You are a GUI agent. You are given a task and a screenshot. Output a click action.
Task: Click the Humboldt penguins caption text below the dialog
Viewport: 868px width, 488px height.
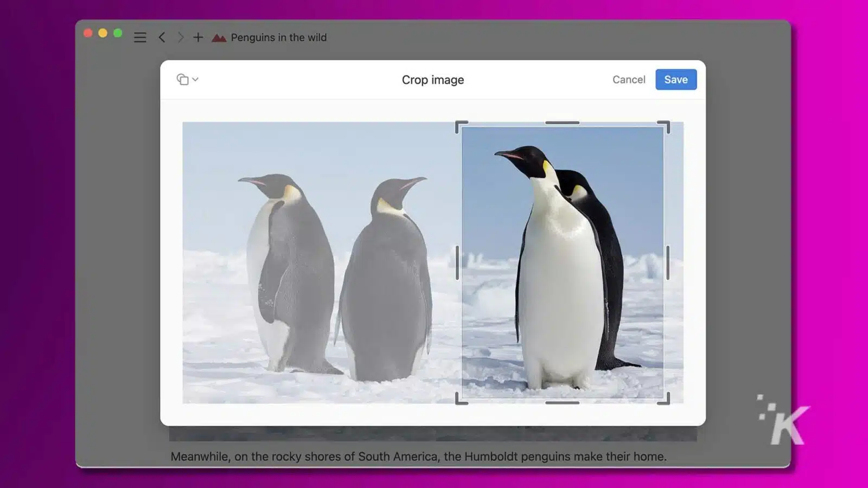click(418, 456)
